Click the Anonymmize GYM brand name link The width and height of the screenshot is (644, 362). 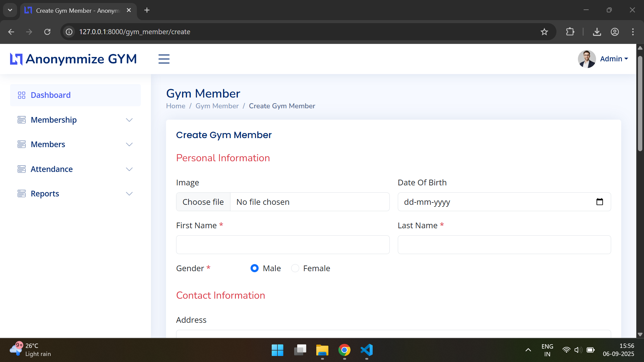pos(81,59)
